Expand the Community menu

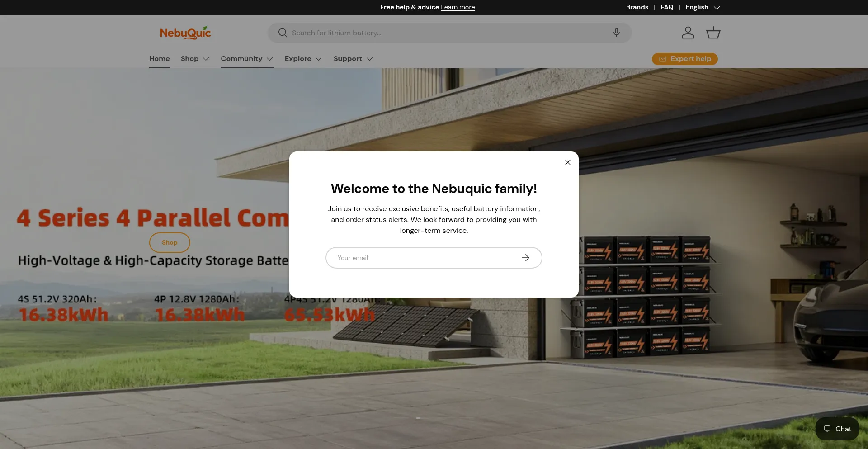pyautogui.click(x=247, y=59)
